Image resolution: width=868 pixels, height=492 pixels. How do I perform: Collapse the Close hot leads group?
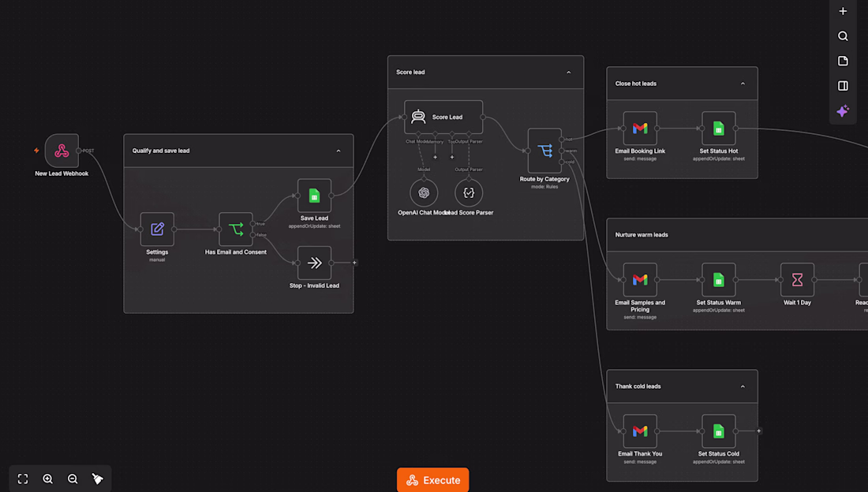pos(743,84)
